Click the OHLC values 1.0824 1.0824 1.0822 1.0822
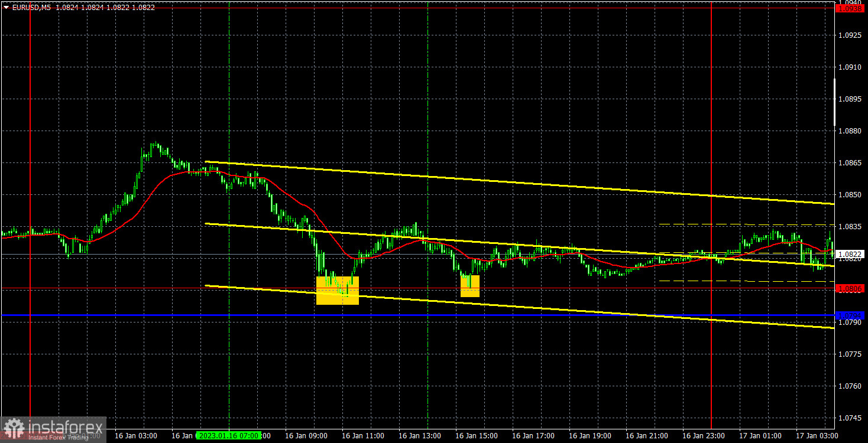Image resolution: width=868 pixels, height=443 pixels. 106,8
